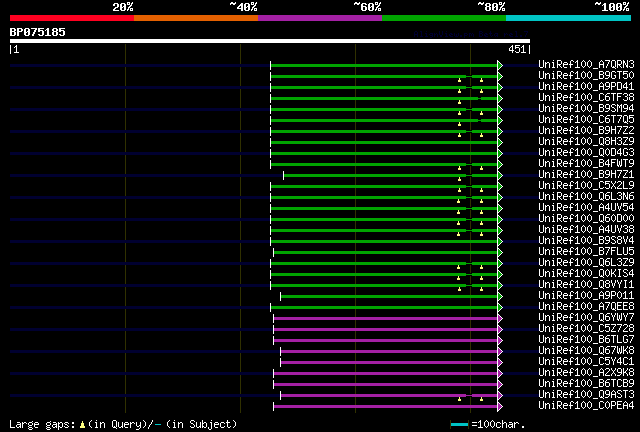The height and width of the screenshot is (432, 640).
Task: Select the UniRef100_C6TF38 label
Action: pyautogui.click(x=586, y=97)
